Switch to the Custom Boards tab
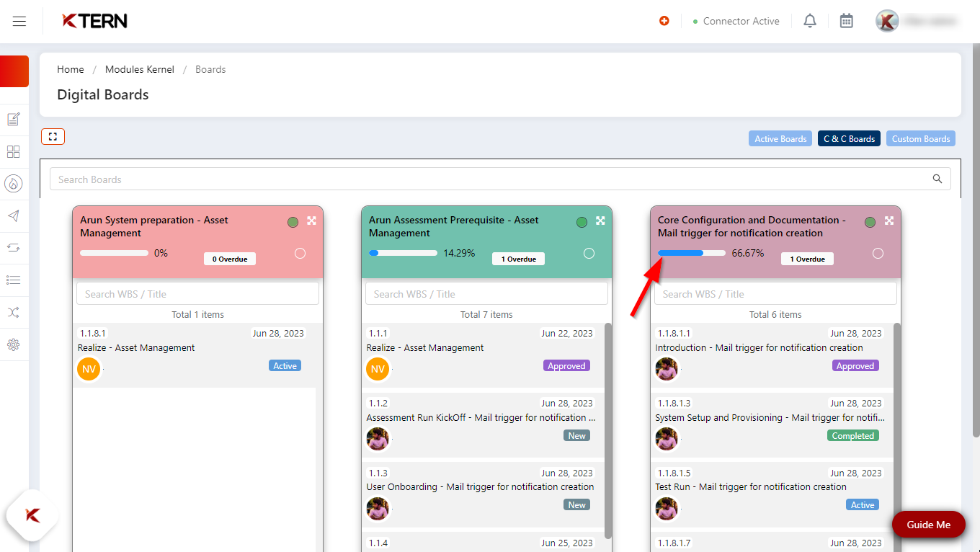980x552 pixels. click(x=920, y=138)
